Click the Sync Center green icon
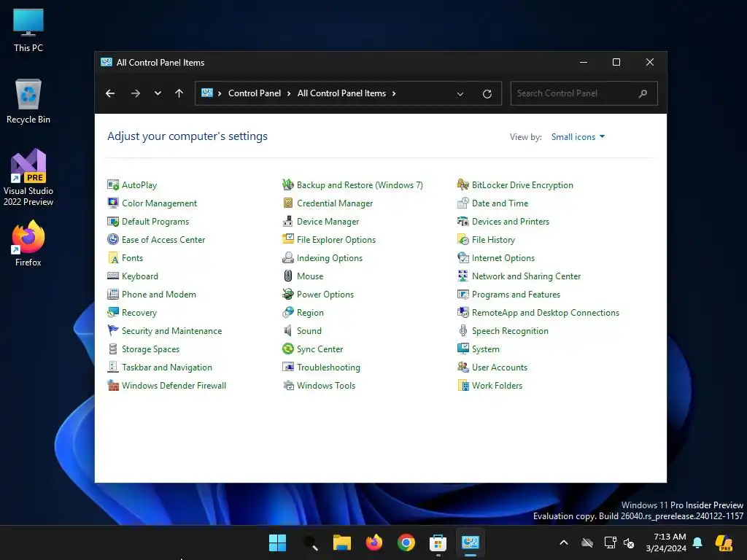The width and height of the screenshot is (747, 560). point(287,349)
